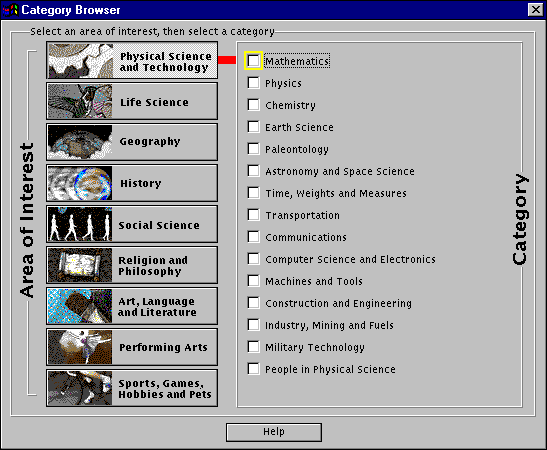The height and width of the screenshot is (450, 547).
Task: Close the Category Browser window
Action: tap(535, 10)
